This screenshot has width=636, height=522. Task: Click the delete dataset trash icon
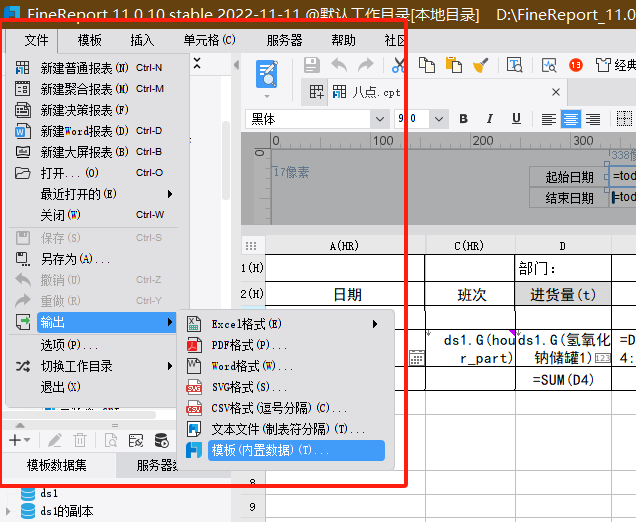(x=80, y=440)
